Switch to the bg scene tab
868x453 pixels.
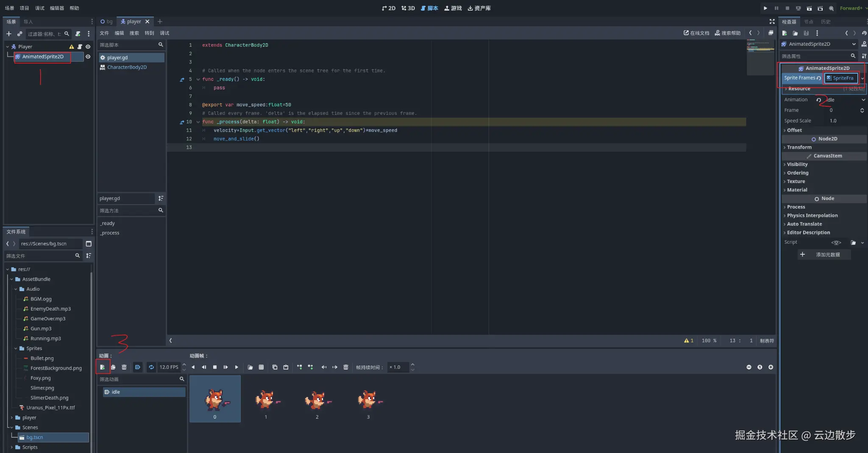(x=107, y=22)
